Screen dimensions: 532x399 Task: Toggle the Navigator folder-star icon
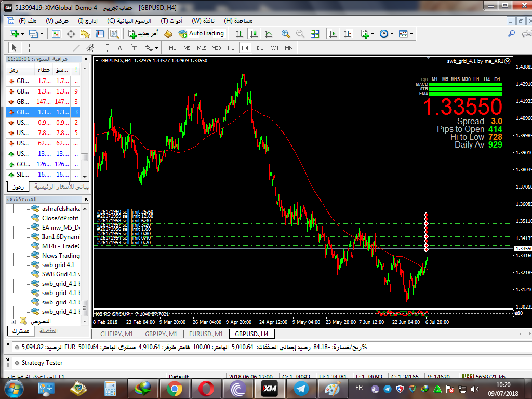(x=85, y=34)
